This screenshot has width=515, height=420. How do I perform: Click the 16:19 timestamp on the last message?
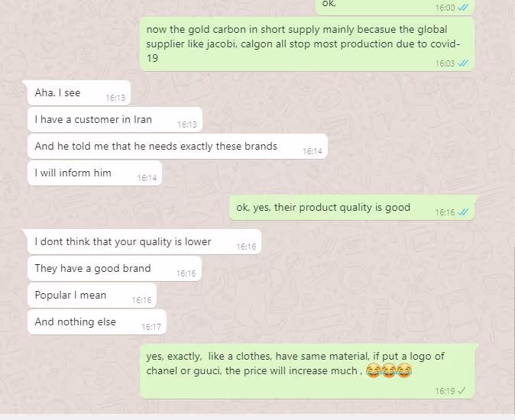[x=445, y=391]
